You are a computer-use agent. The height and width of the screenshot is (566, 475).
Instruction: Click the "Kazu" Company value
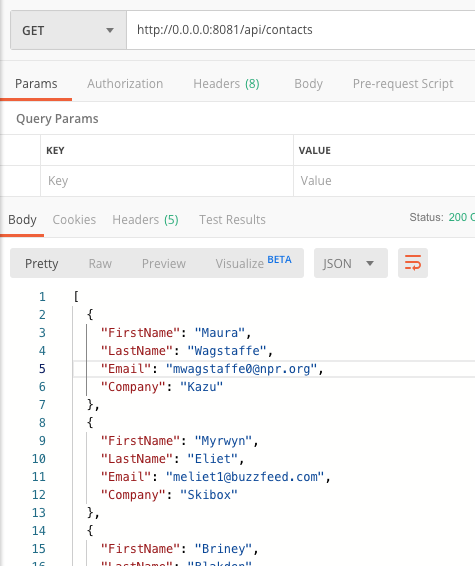[x=201, y=387]
